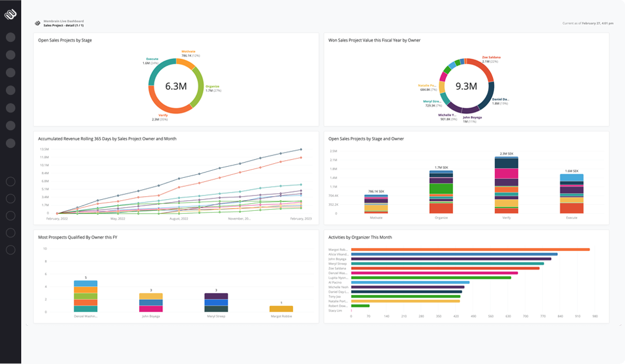The height and width of the screenshot is (364, 625).
Task: Select the fourth dashboard icon in the sidebar
Action: [10, 90]
